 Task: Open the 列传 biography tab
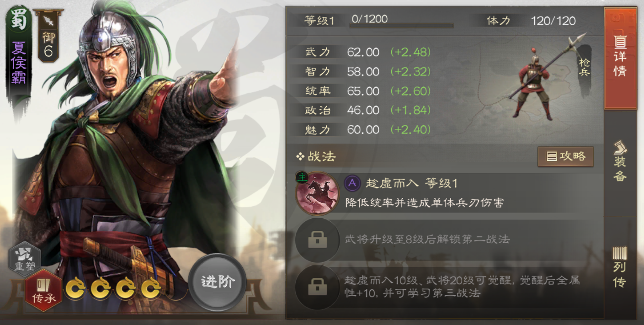(620, 267)
